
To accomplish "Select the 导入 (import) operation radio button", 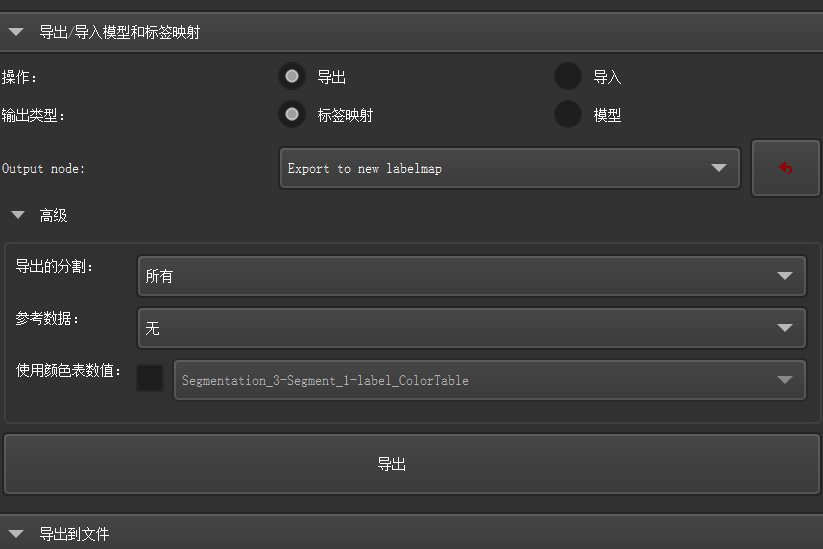I will 568,77.
